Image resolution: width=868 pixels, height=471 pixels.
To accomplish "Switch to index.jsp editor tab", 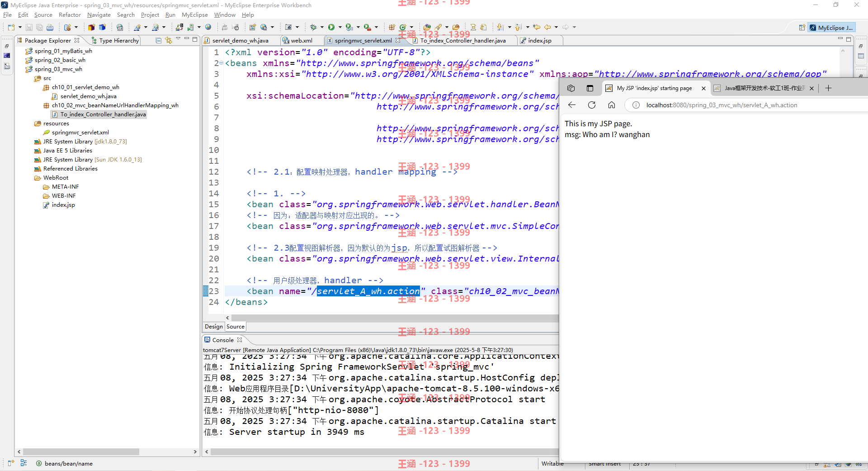I will tap(539, 40).
